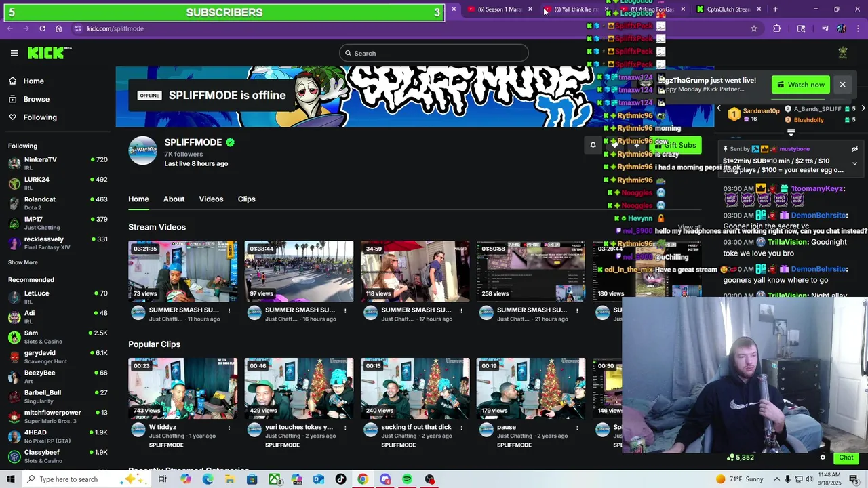
Task: Open LURK24 followed channel
Action: pos(58,184)
